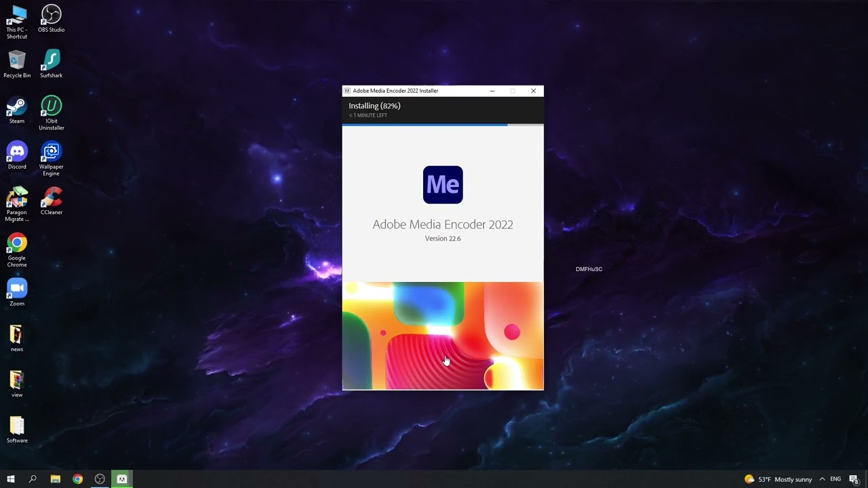Select the Adobe installer taskbar button

[122, 479]
